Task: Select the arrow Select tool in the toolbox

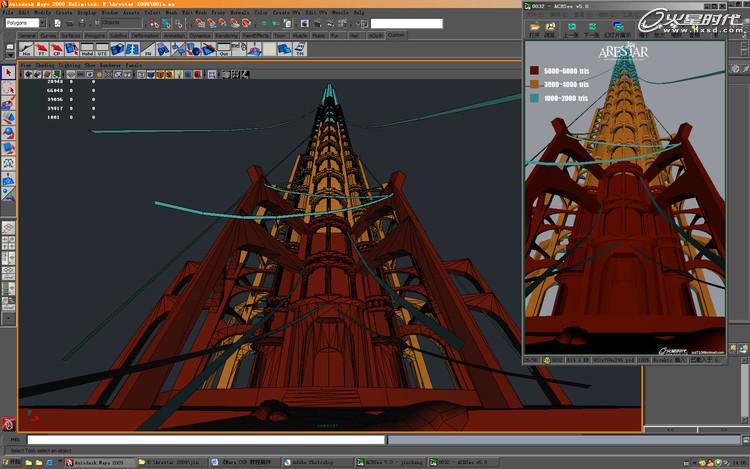Action: 8,72
